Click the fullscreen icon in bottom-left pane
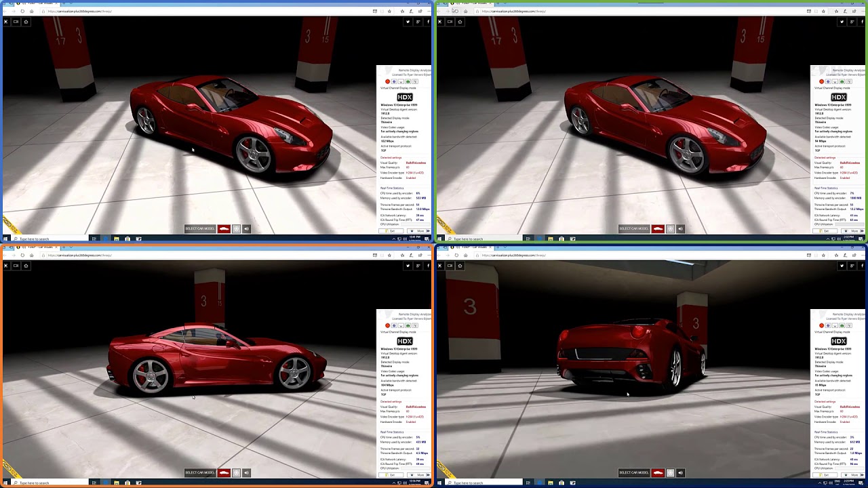The image size is (868, 488). [5, 266]
